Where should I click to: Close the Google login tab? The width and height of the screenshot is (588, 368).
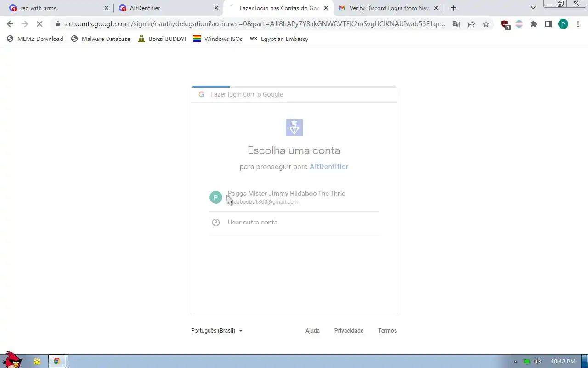coord(326,8)
